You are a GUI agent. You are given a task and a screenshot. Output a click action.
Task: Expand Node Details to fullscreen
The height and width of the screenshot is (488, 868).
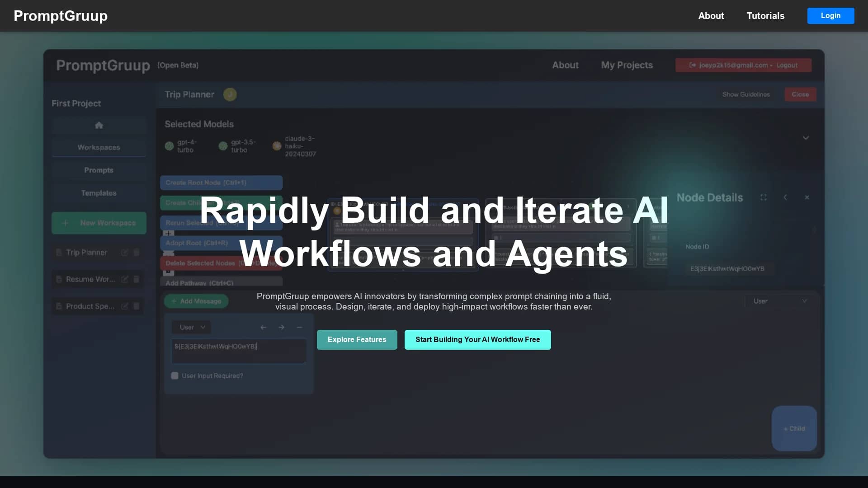click(x=764, y=197)
